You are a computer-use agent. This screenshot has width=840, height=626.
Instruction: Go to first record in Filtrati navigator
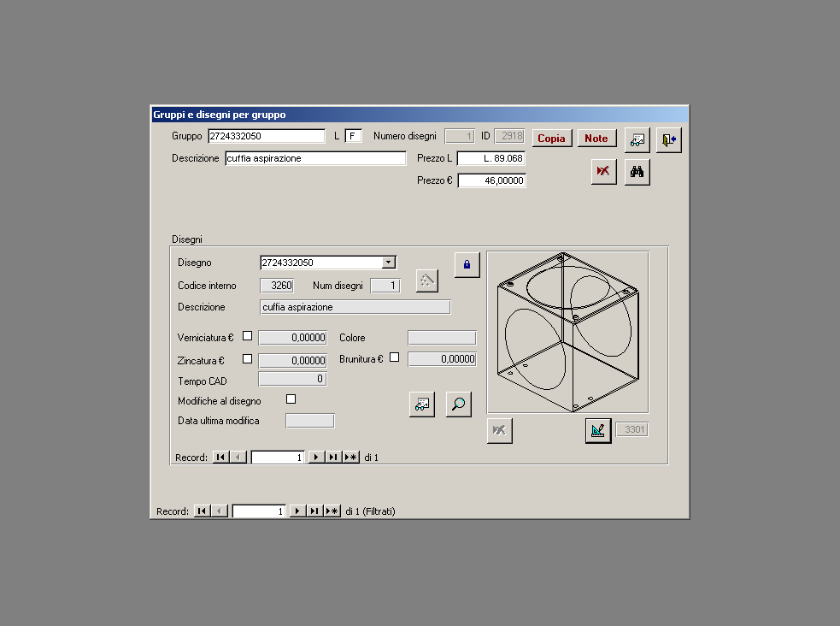202,511
